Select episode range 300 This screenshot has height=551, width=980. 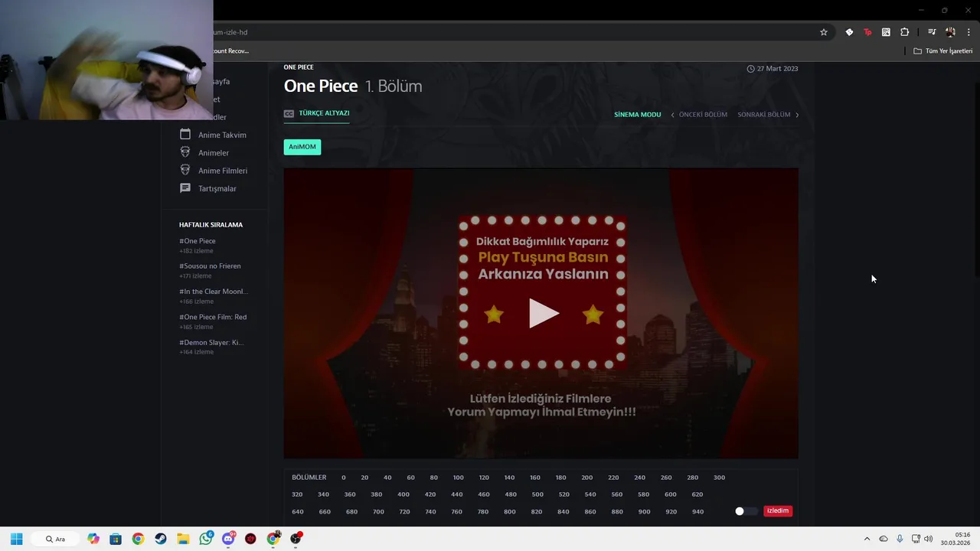coord(719,478)
